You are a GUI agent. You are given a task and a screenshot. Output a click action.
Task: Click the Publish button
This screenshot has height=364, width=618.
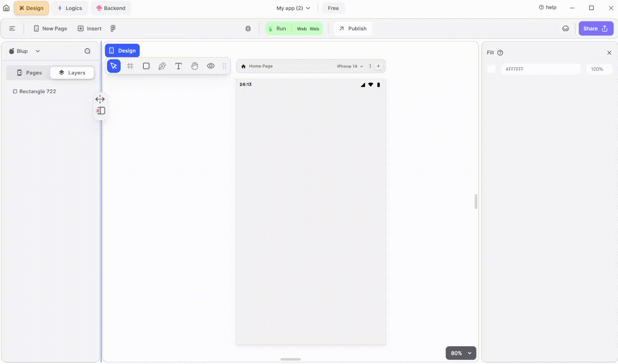pos(352,28)
